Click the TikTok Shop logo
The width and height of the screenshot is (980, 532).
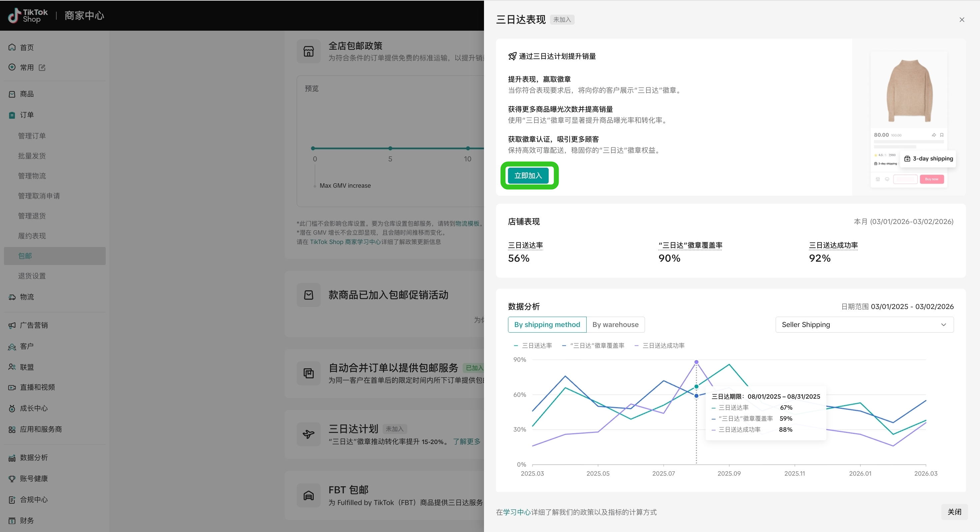(28, 16)
